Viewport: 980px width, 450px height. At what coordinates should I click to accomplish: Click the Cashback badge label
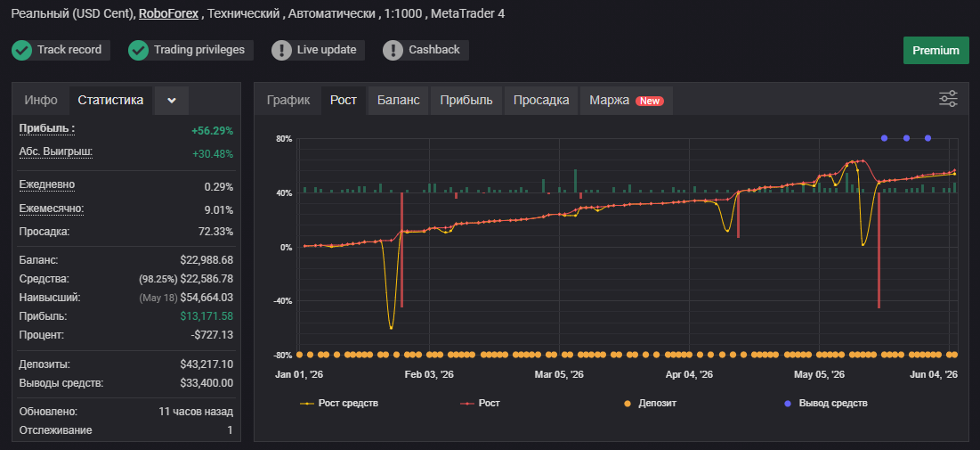pos(433,50)
